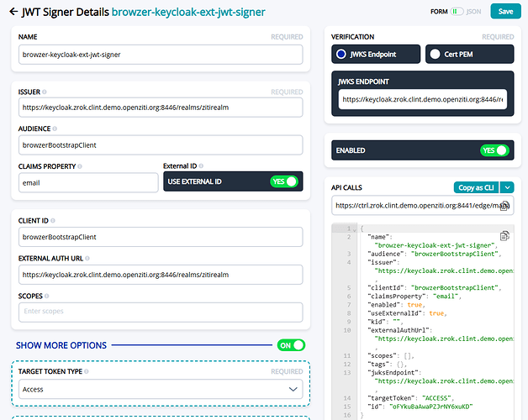Viewport: 528px width, 420px height.
Task: Click the "audience" line in JSON
Action: coord(435,254)
